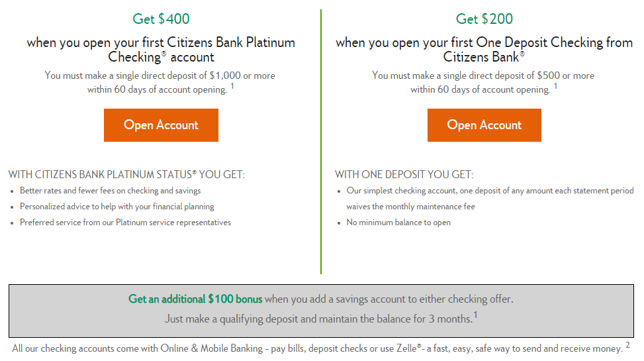The width and height of the screenshot is (644, 361).
Task: Select the One Deposit Checking from Citizens Bank title
Action: (484, 49)
